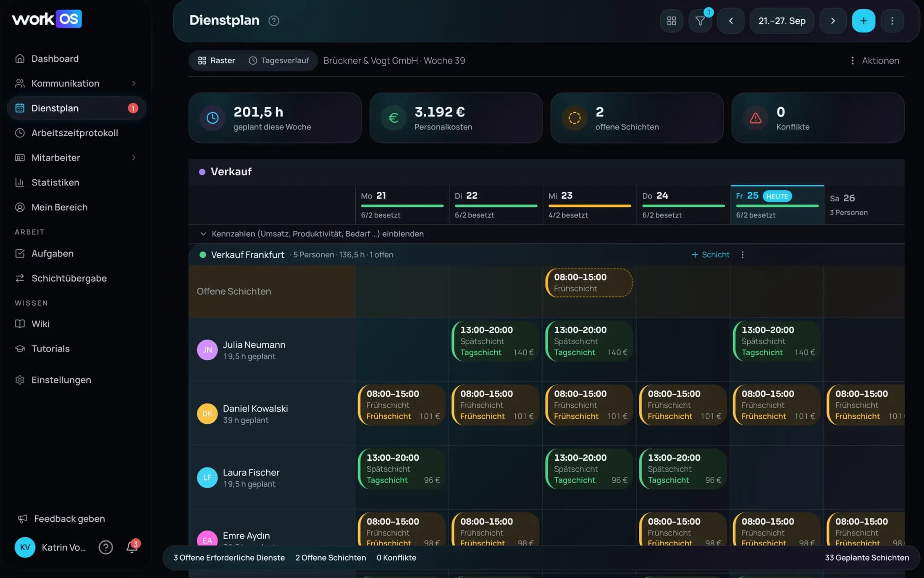Open the Aktionen menu

(875, 61)
